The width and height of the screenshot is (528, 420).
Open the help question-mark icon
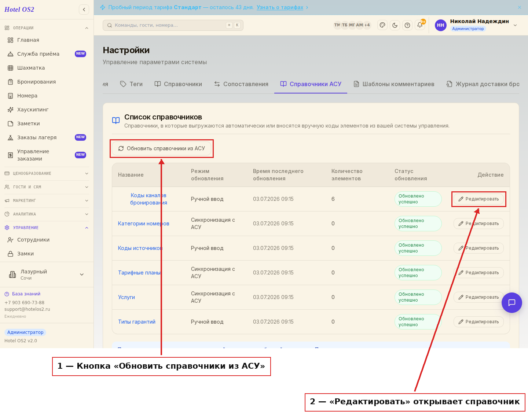click(x=407, y=25)
